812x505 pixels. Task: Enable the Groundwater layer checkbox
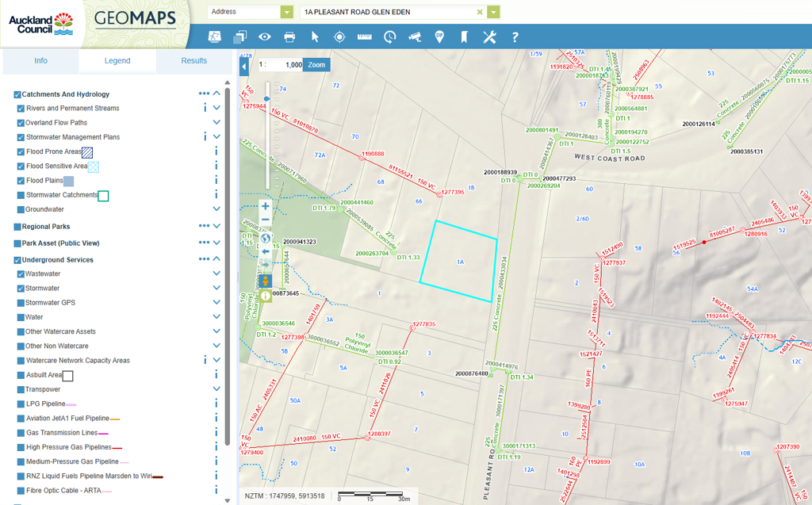(21, 209)
